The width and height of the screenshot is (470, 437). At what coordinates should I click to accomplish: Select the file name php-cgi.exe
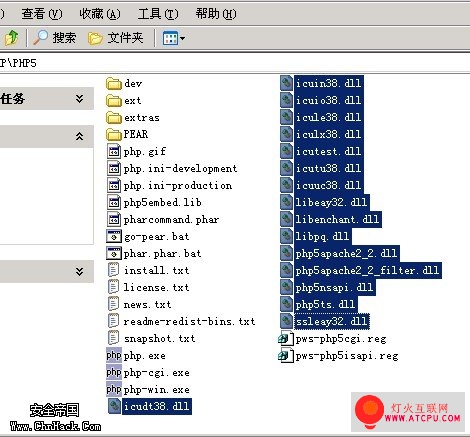tap(156, 373)
